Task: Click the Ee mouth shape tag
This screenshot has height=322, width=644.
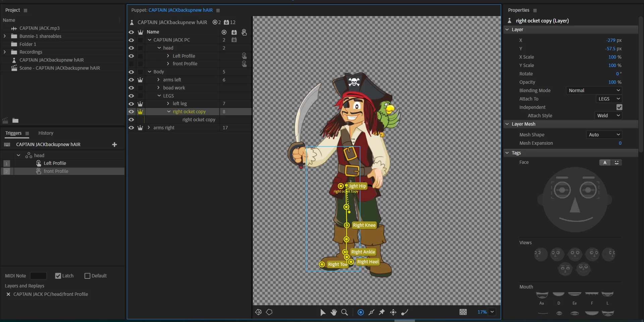Action: (x=575, y=294)
